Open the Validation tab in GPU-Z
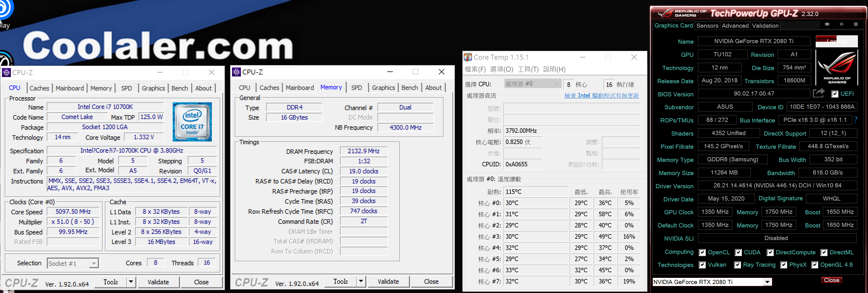 [x=765, y=25]
